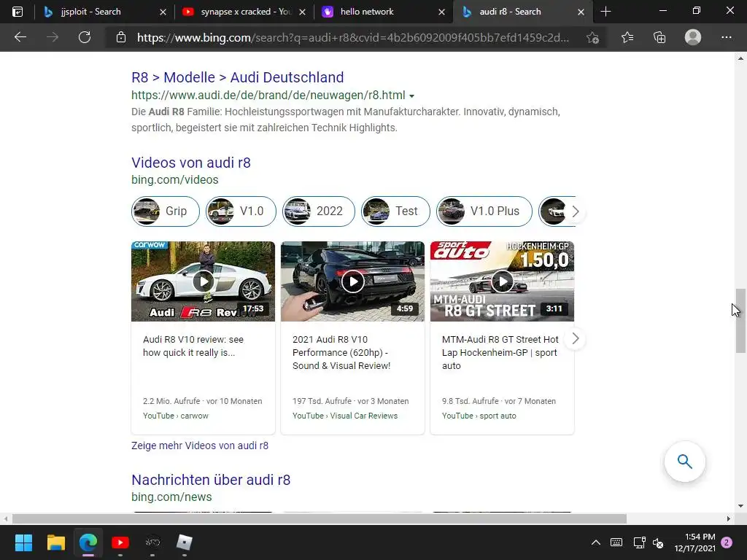Play the carwow Audi R8 review video
The width and height of the screenshot is (747, 560).
204,281
